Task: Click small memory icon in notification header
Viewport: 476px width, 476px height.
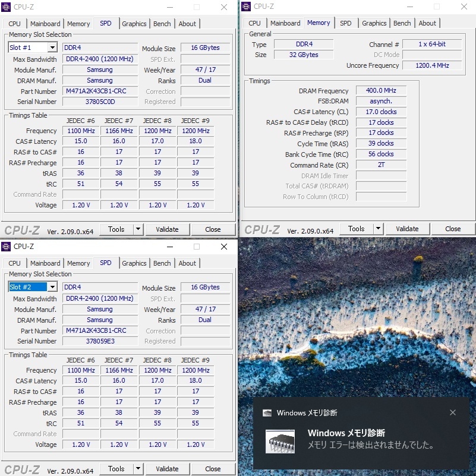Action: [x=267, y=413]
